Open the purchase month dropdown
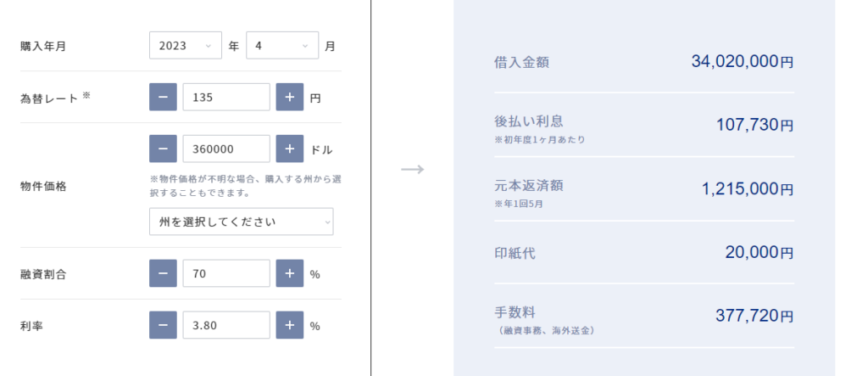This screenshot has height=376, width=868. pyautogui.click(x=281, y=46)
